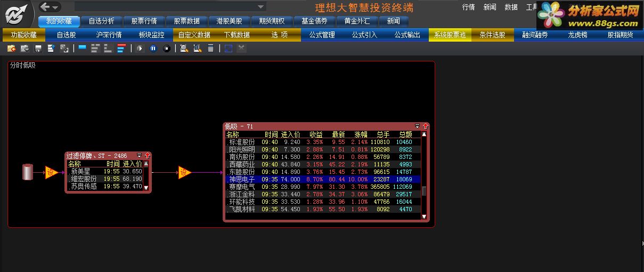Switch to 基金债券 tab
The height and width of the screenshot is (272, 644).
click(314, 21)
